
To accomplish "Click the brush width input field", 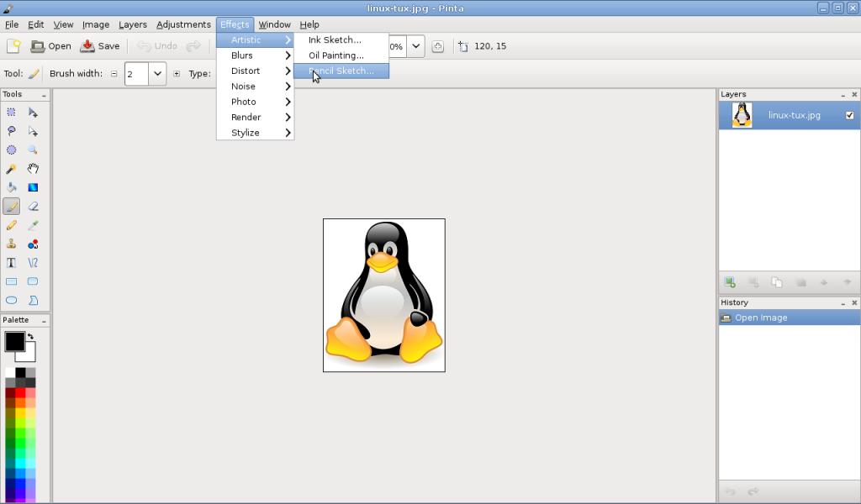I will [136, 73].
